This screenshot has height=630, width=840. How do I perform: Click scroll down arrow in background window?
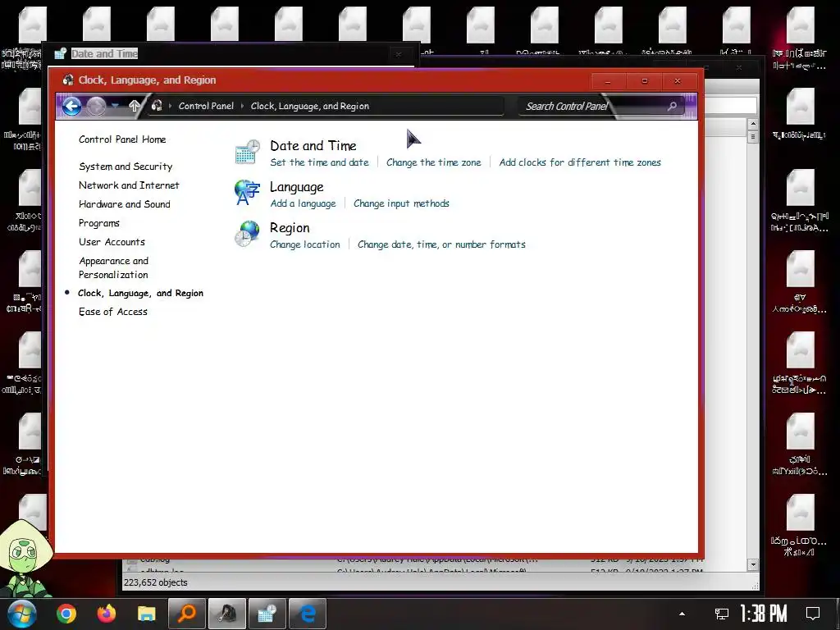[753, 564]
